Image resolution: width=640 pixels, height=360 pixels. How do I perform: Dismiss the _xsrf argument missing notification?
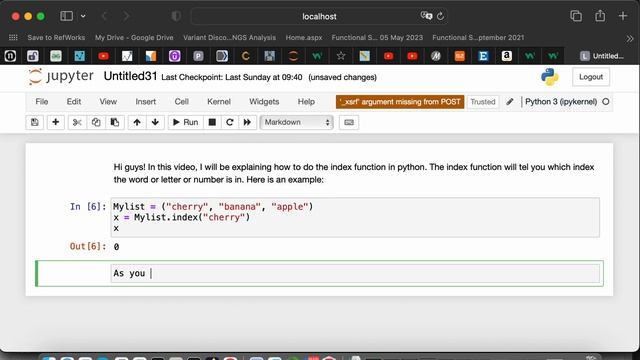(x=400, y=102)
